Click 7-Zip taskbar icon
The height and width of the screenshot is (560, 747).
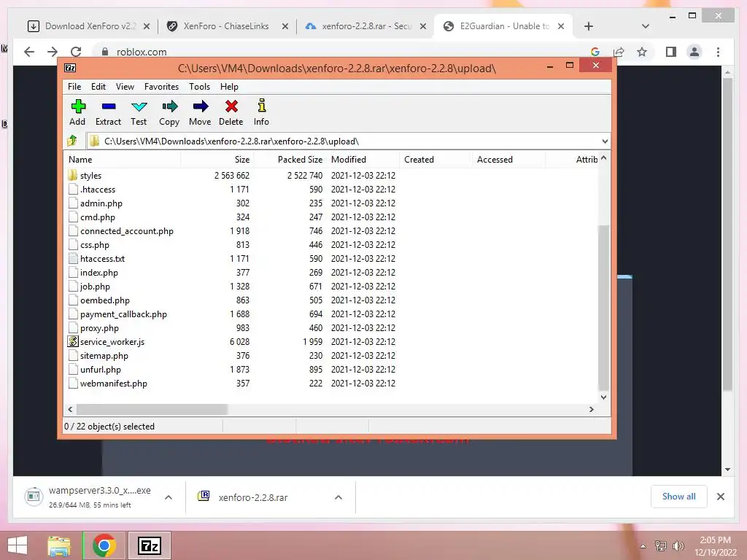click(x=149, y=545)
